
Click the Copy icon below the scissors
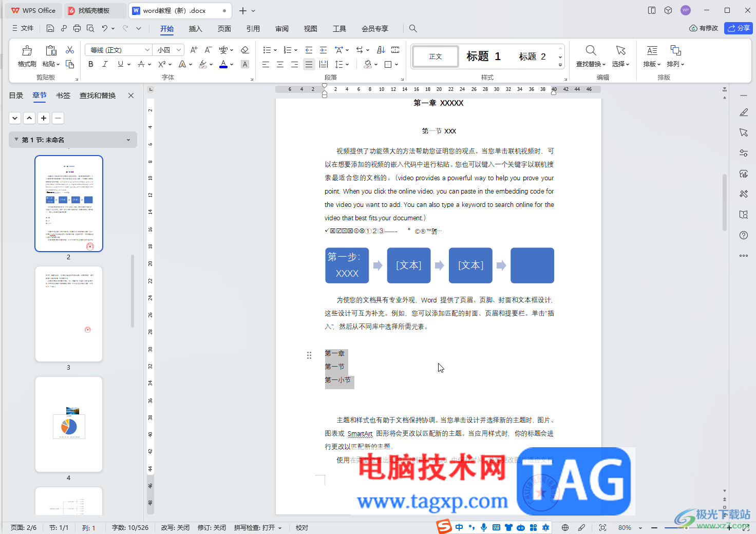coord(70,64)
